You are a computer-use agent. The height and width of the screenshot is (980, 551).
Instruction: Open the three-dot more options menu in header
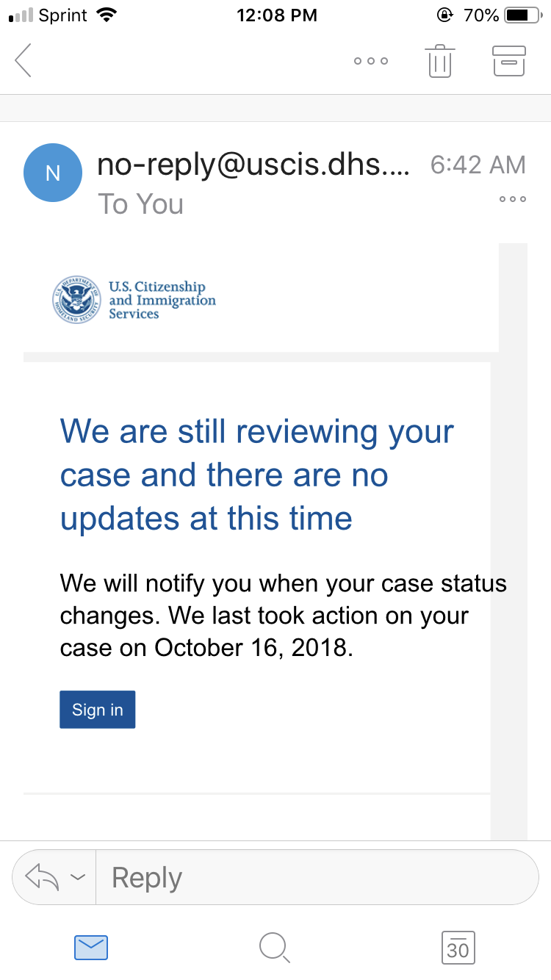tap(370, 61)
